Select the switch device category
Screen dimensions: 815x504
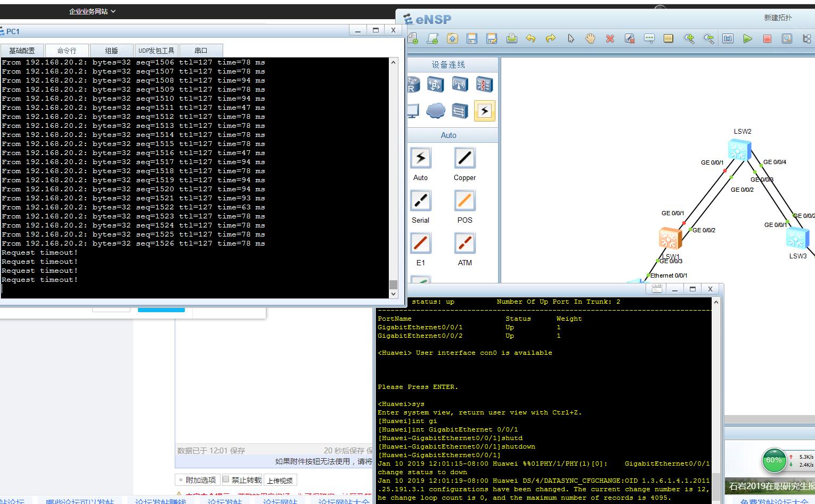[x=435, y=85]
